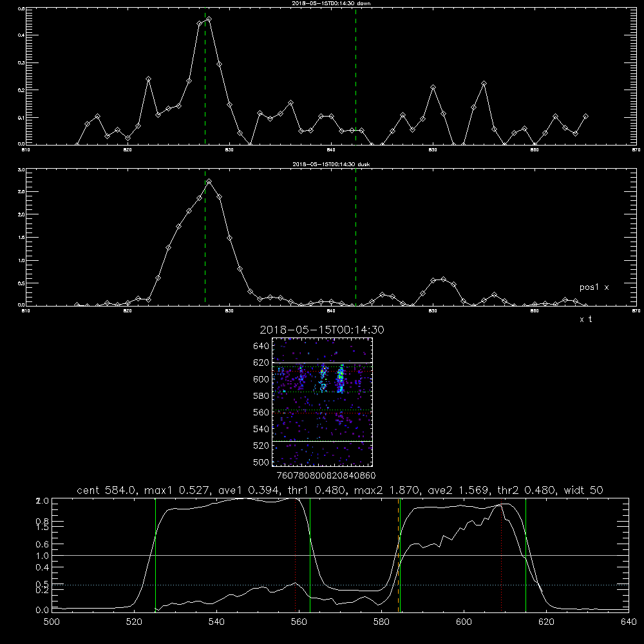Click orange dashed line at 584 in bottom plot
Screen dimensions: 644x644
point(399,555)
